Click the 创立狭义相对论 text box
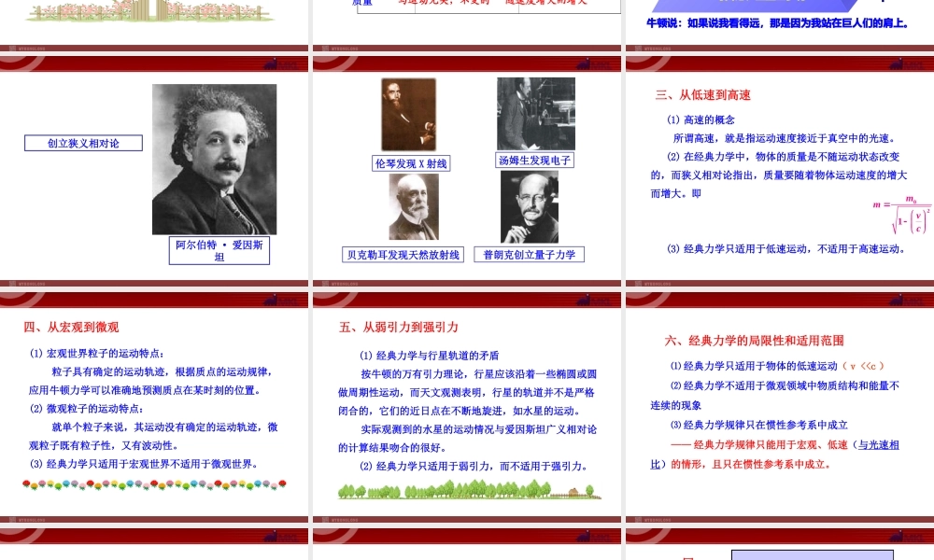The width and height of the screenshot is (934, 560). pyautogui.click(x=82, y=143)
